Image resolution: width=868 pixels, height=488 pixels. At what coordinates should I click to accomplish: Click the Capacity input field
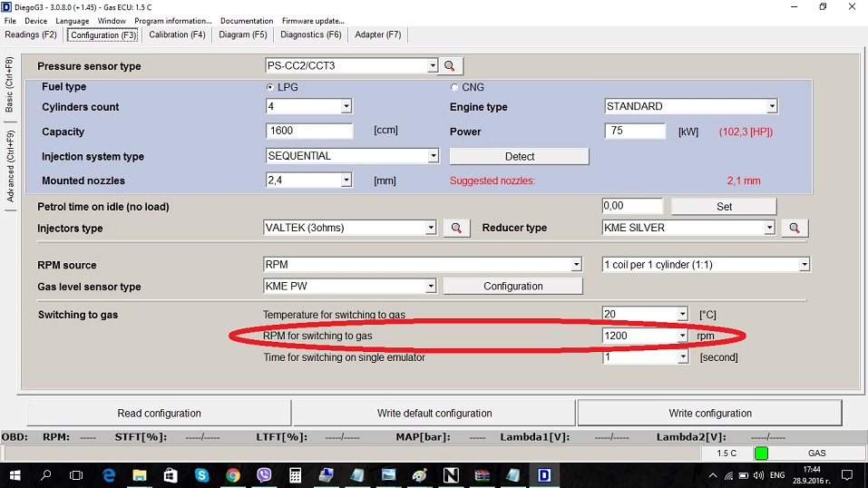(317, 132)
